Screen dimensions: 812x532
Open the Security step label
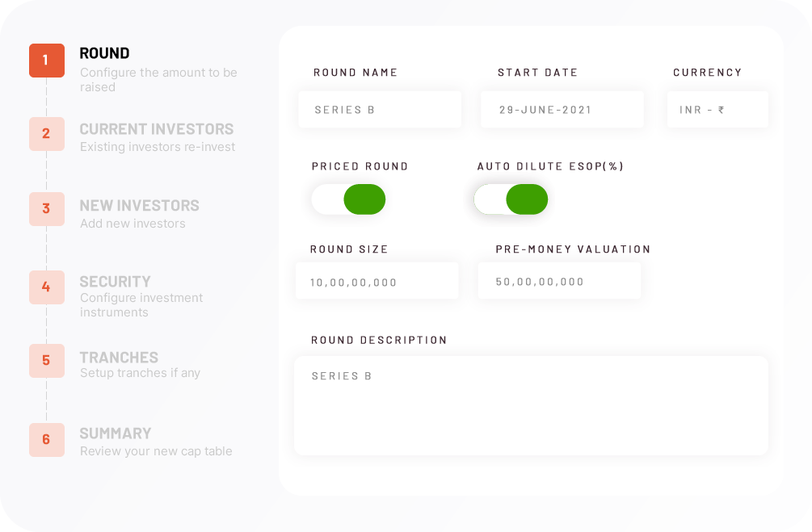pos(115,282)
